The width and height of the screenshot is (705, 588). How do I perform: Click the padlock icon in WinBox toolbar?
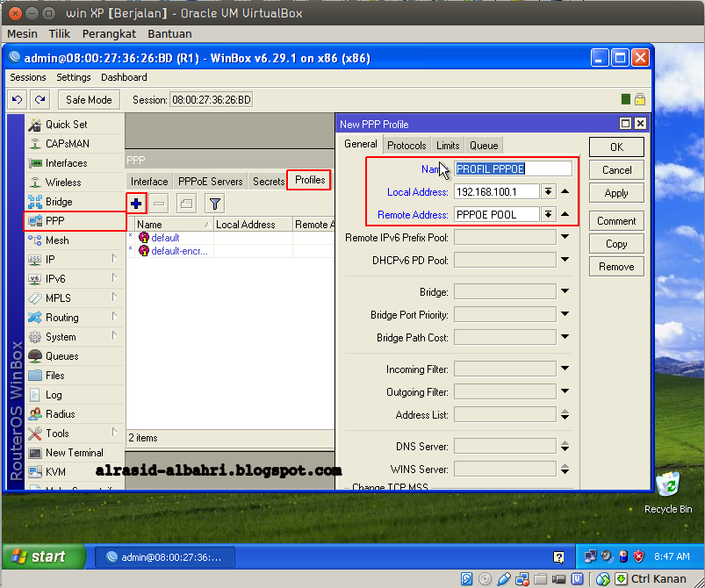pyautogui.click(x=640, y=99)
